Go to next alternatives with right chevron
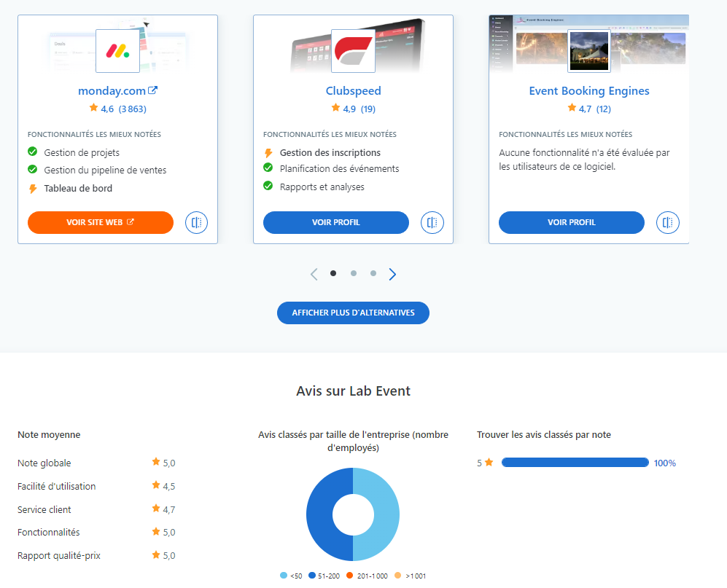The width and height of the screenshot is (727, 588). (392, 274)
